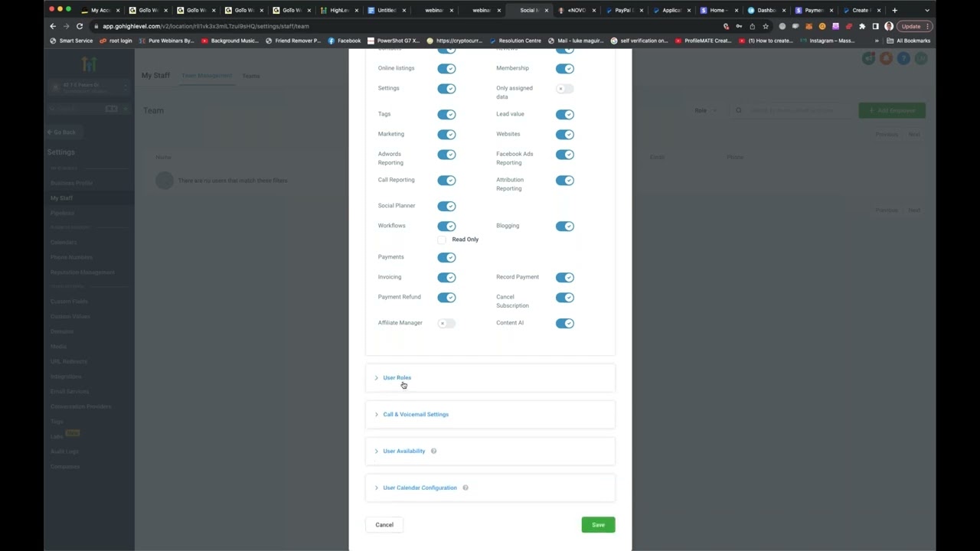The image size is (980, 551).
Task: Open the browser share icon
Action: tap(752, 26)
